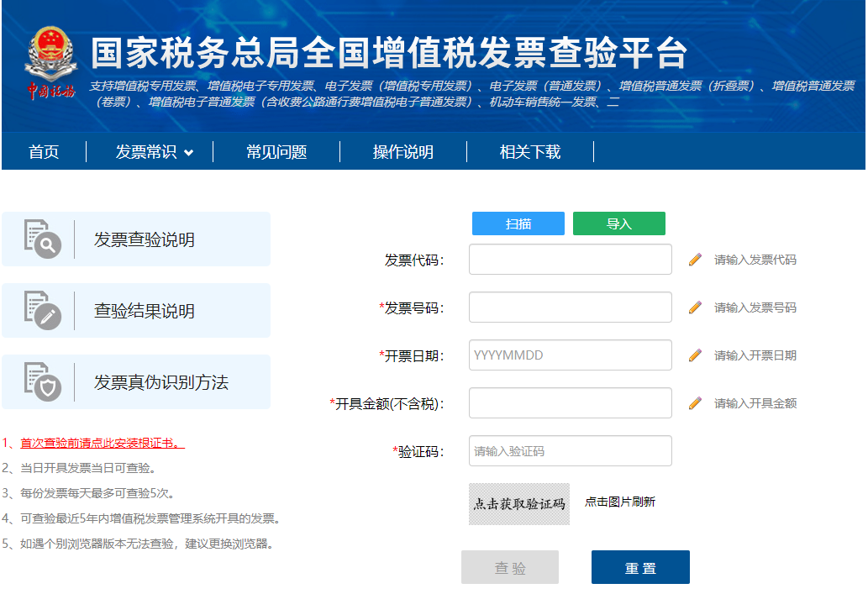
Task: Click the red 安装根证书 link
Action: [x=102, y=444]
